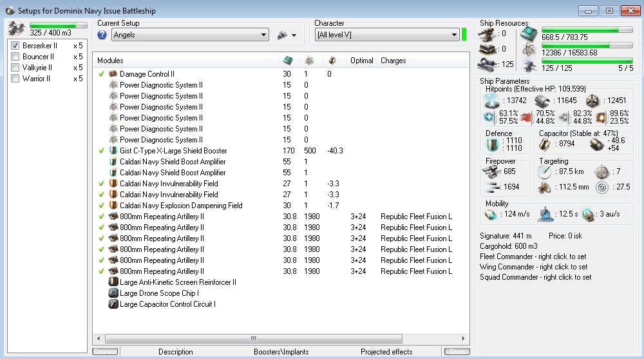Image resolution: width=644 pixels, height=359 pixels.
Task: Click the module list horizontal scrollbar thumb
Action: [253, 339]
